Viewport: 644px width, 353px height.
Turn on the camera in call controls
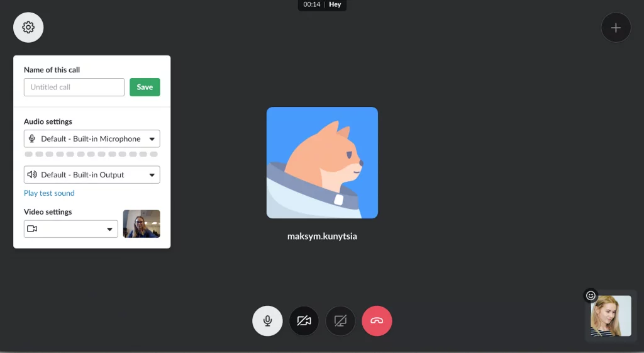tap(304, 321)
